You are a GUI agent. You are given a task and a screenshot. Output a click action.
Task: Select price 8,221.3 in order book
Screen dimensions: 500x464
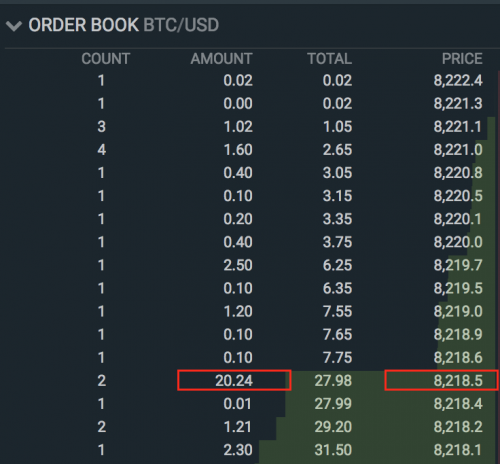point(458,103)
